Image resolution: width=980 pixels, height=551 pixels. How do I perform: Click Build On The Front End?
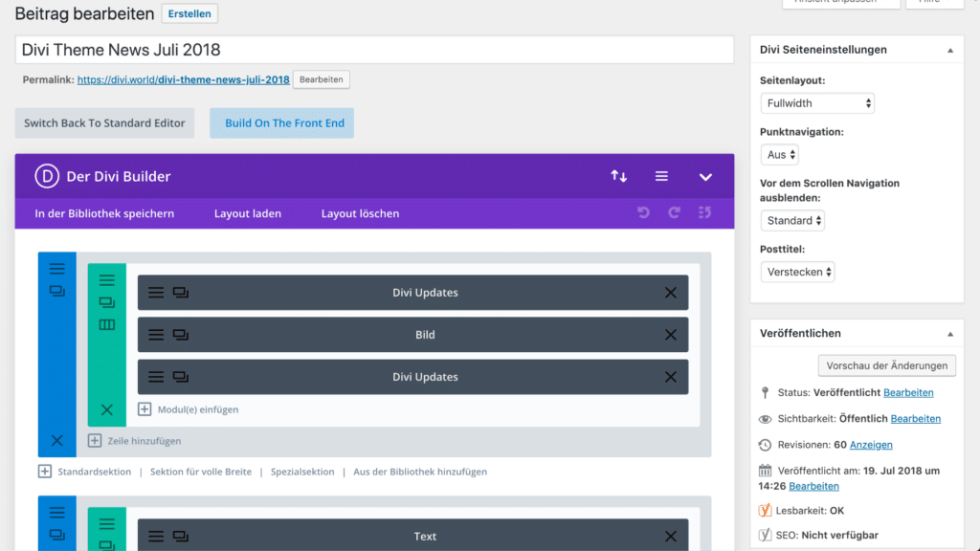click(x=282, y=123)
